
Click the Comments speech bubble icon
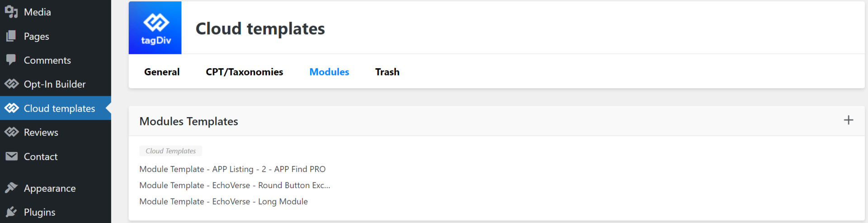[11, 60]
